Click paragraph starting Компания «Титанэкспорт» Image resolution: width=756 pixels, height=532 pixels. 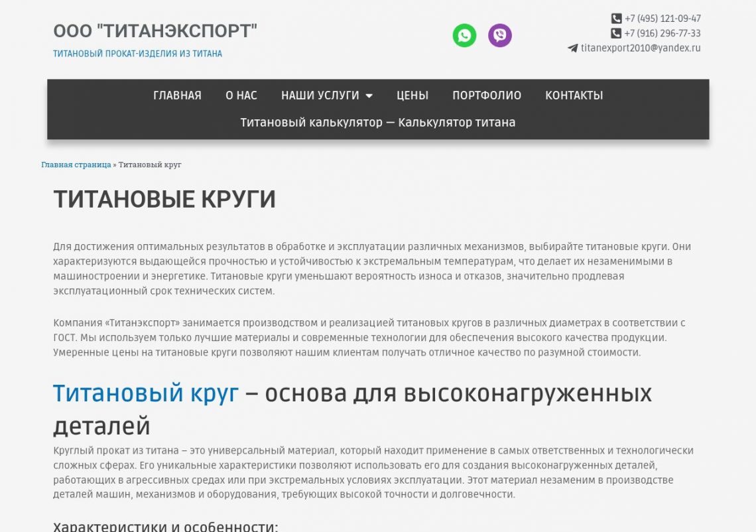(369, 337)
